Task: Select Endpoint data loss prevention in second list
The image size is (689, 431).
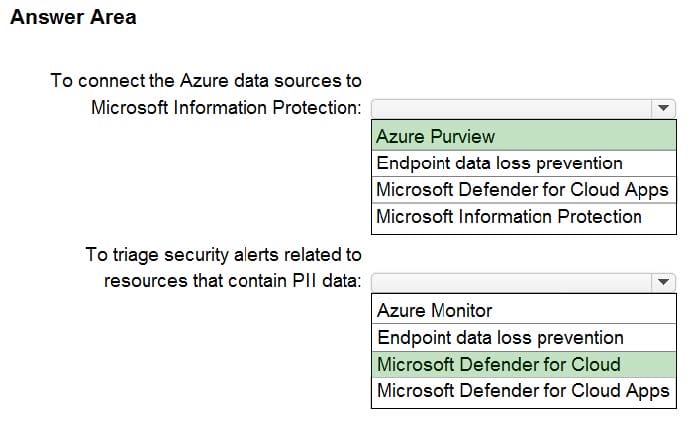Action: pyautogui.click(x=500, y=338)
